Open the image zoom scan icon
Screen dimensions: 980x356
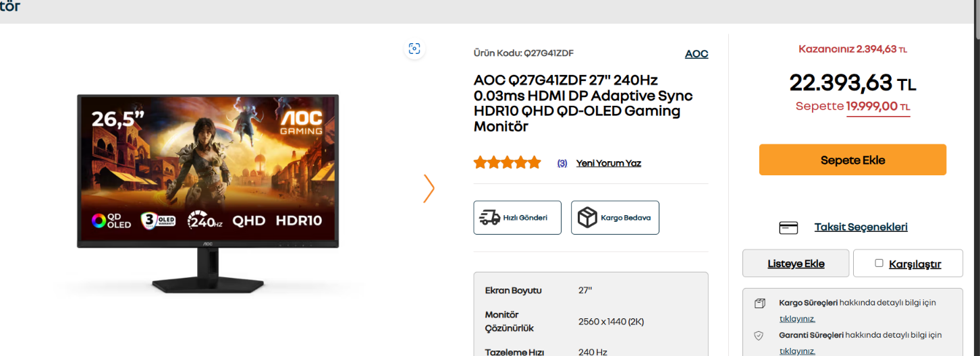(414, 49)
